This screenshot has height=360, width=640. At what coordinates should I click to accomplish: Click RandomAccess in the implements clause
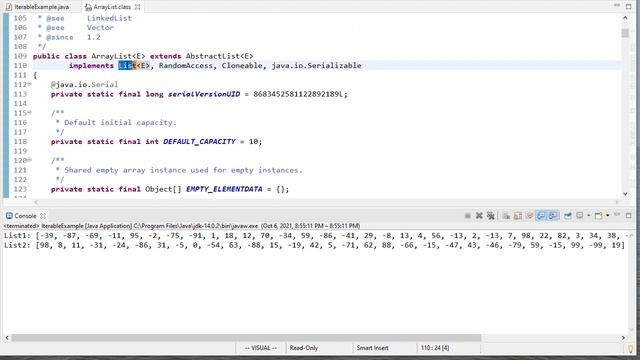pos(186,65)
